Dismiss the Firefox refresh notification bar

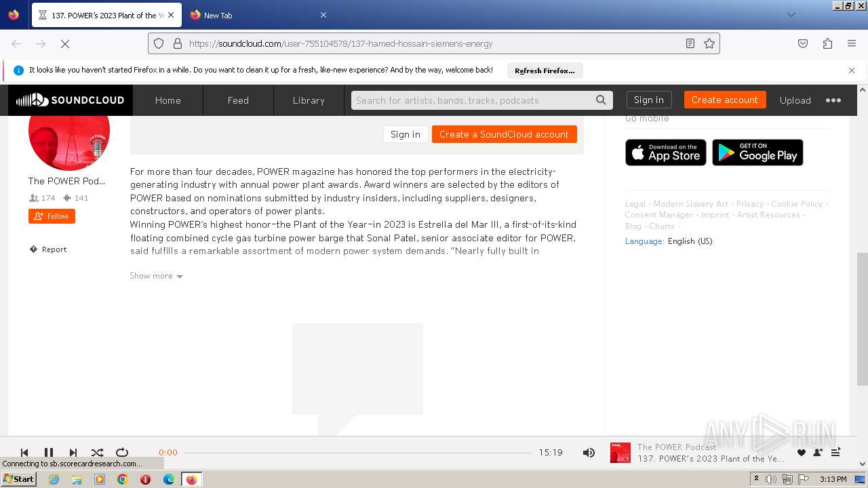click(852, 70)
